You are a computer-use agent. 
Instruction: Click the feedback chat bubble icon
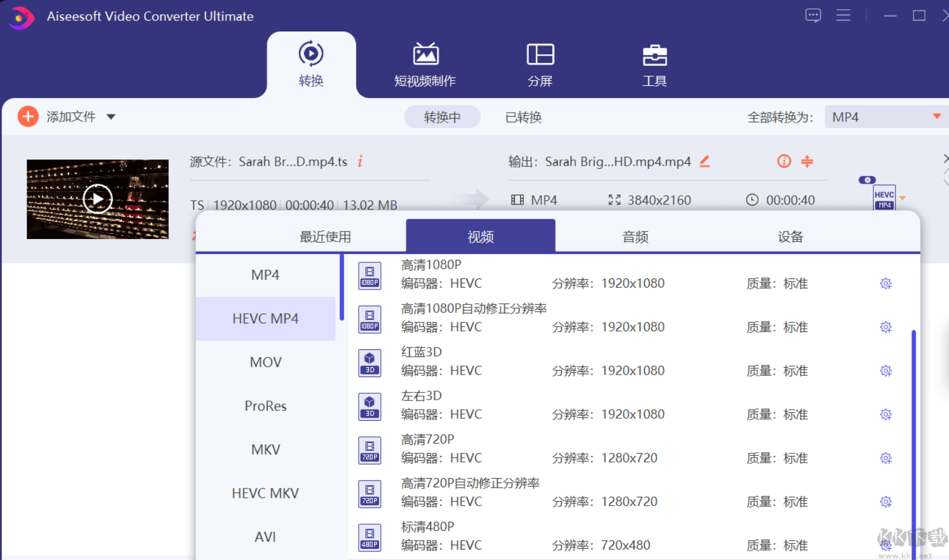click(813, 15)
